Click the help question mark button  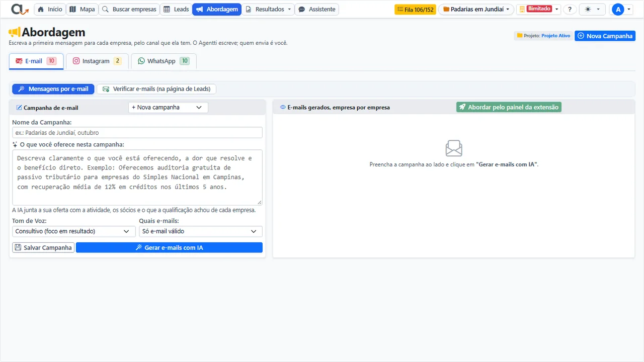click(x=570, y=9)
